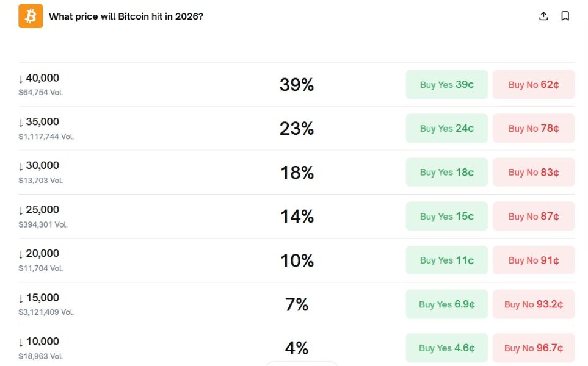Viewport: 588px width, 366px height.
Task: Click the 39% probability value
Action: pyautogui.click(x=297, y=85)
